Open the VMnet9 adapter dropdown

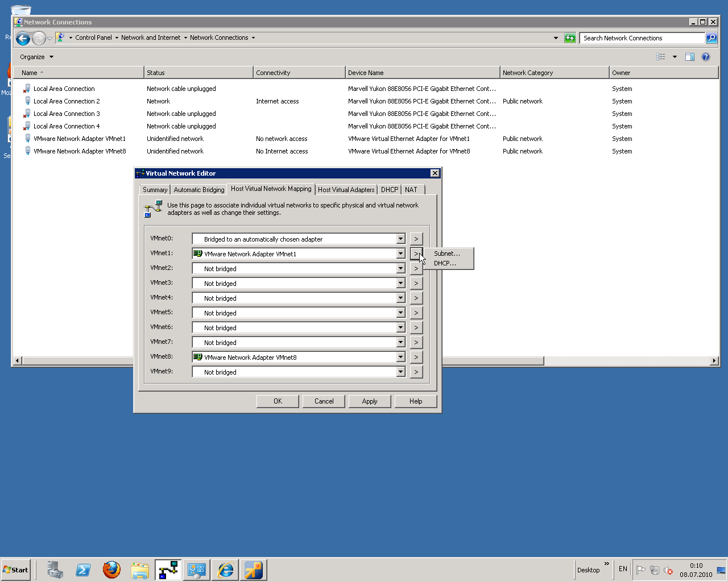400,372
